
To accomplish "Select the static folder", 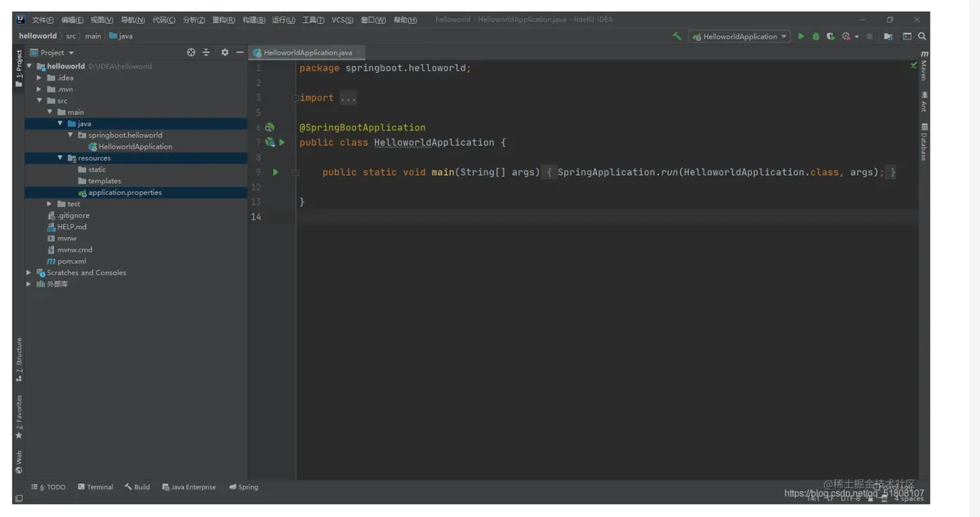I will [97, 169].
